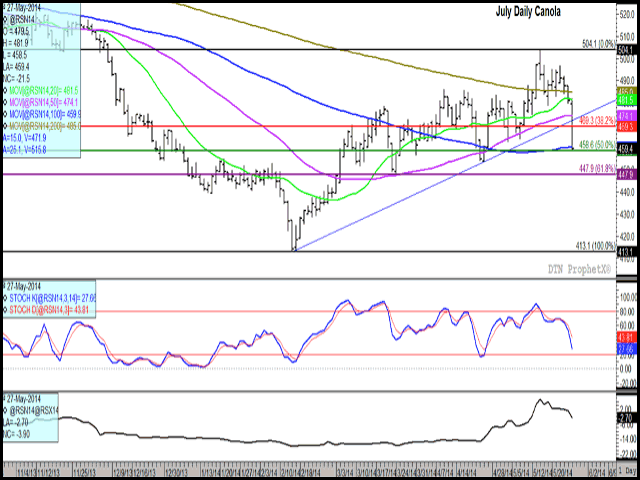The width and height of the screenshot is (640, 480).
Task: Select the magenta 50-day MOV legend entry
Action: pyautogui.click(x=43, y=103)
